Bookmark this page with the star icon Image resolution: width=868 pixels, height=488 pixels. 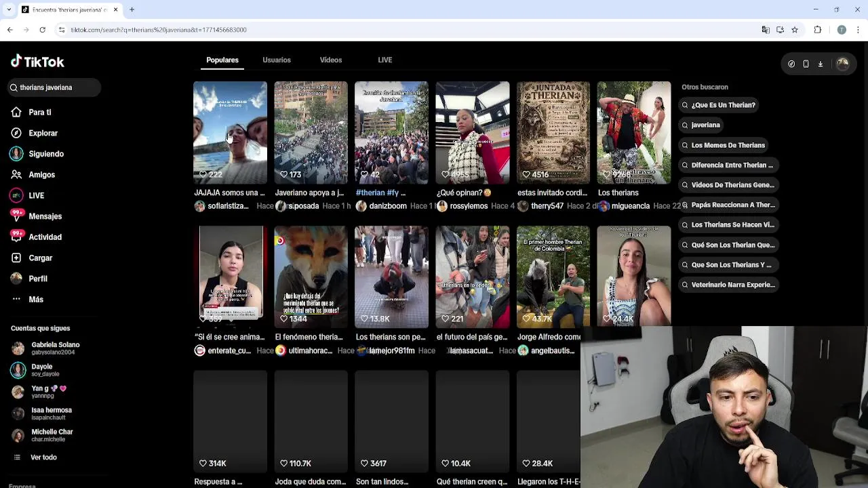click(794, 30)
